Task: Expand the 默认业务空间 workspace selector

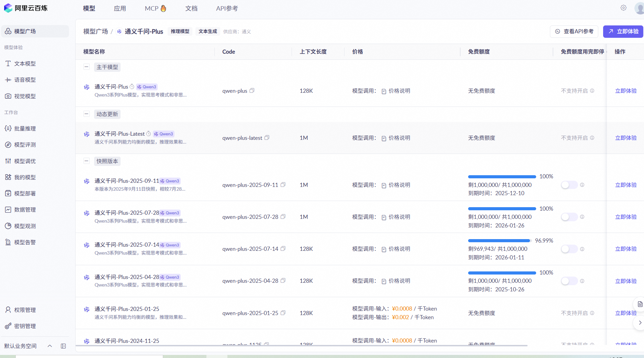Action: pos(49,346)
